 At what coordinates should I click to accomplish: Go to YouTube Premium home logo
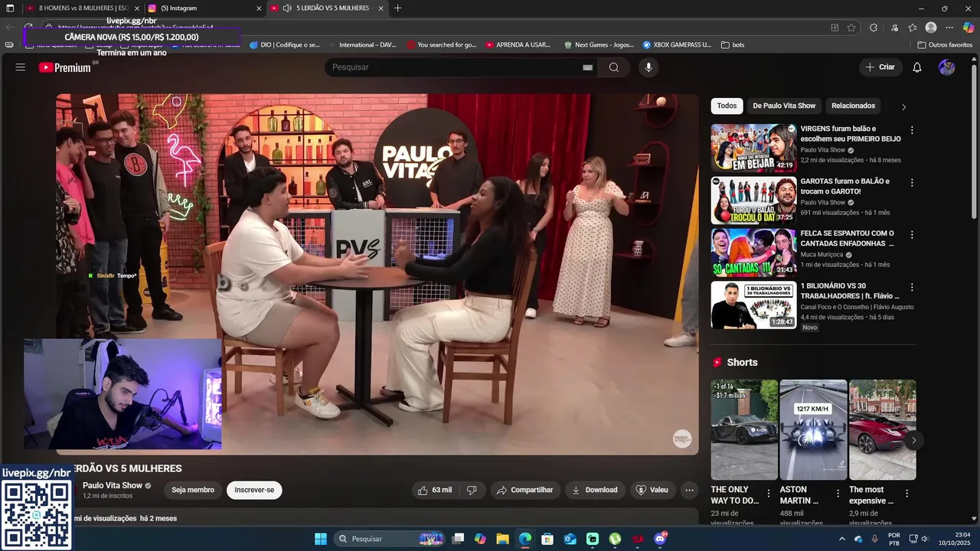point(65,67)
